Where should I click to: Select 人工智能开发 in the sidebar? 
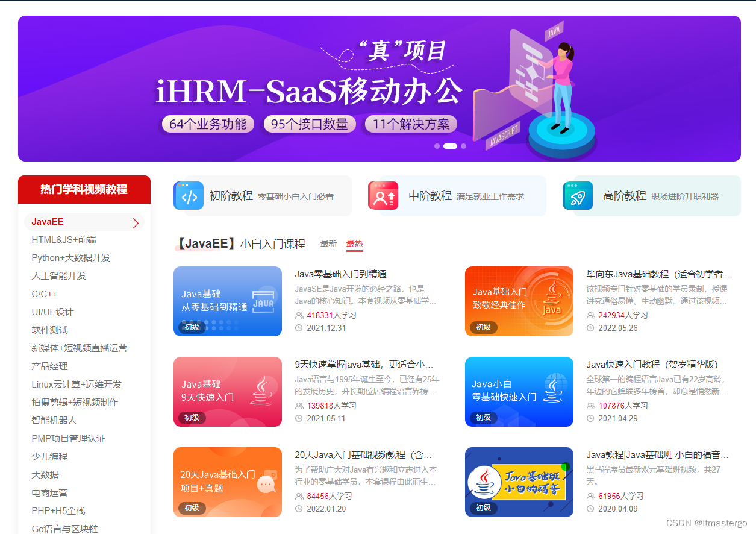[59, 276]
